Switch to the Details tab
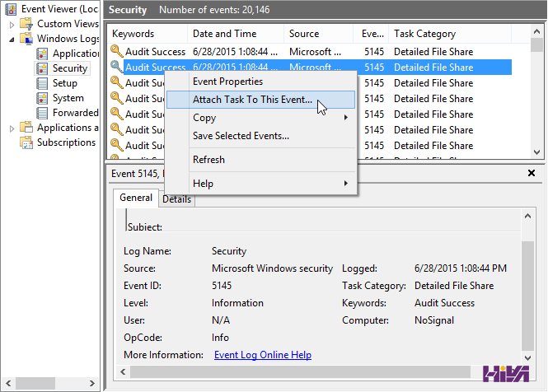 [176, 199]
